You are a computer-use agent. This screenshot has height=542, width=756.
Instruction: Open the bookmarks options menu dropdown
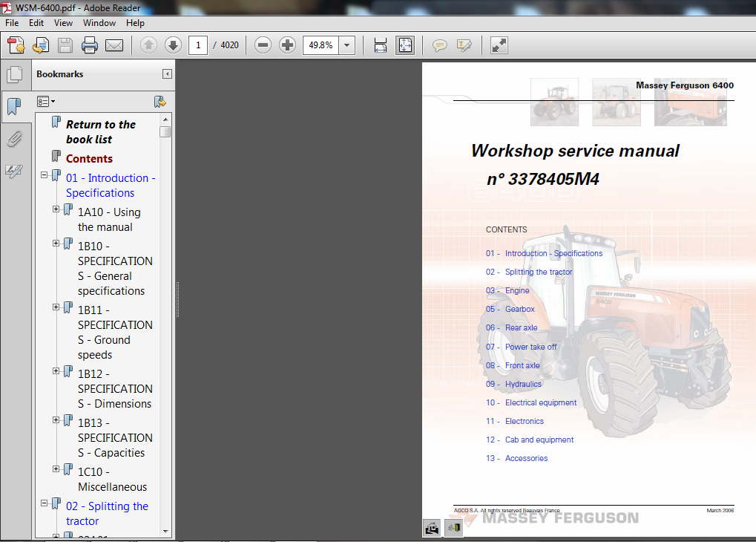46,102
